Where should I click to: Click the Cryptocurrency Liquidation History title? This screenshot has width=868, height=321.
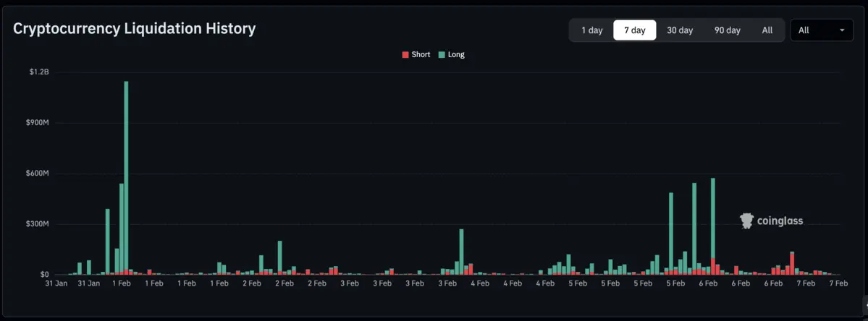[x=134, y=29]
